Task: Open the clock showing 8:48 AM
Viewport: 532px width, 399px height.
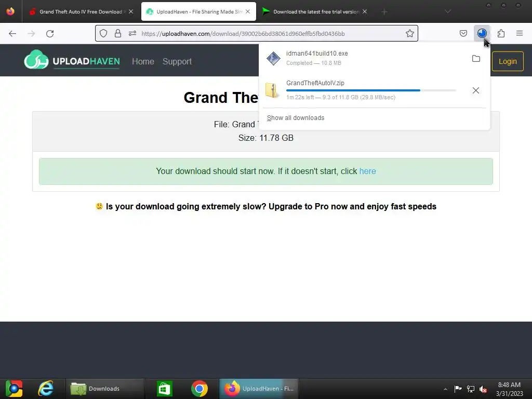Action: click(x=509, y=389)
